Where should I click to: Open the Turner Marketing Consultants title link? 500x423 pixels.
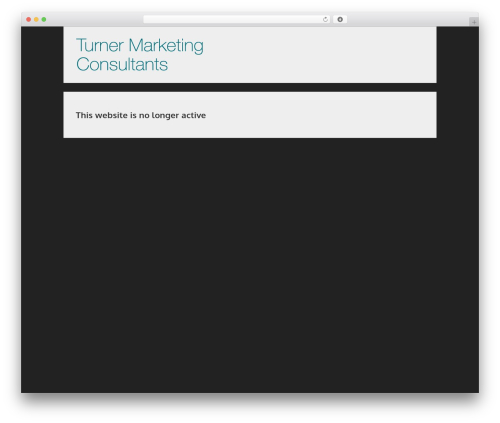140,55
